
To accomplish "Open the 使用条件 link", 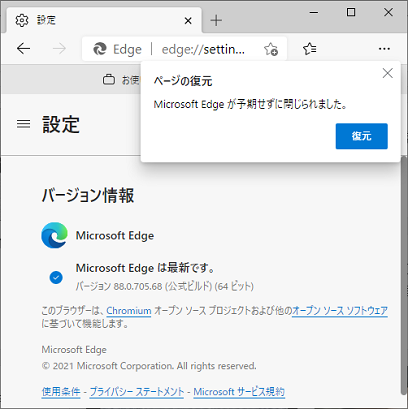I will click(61, 391).
